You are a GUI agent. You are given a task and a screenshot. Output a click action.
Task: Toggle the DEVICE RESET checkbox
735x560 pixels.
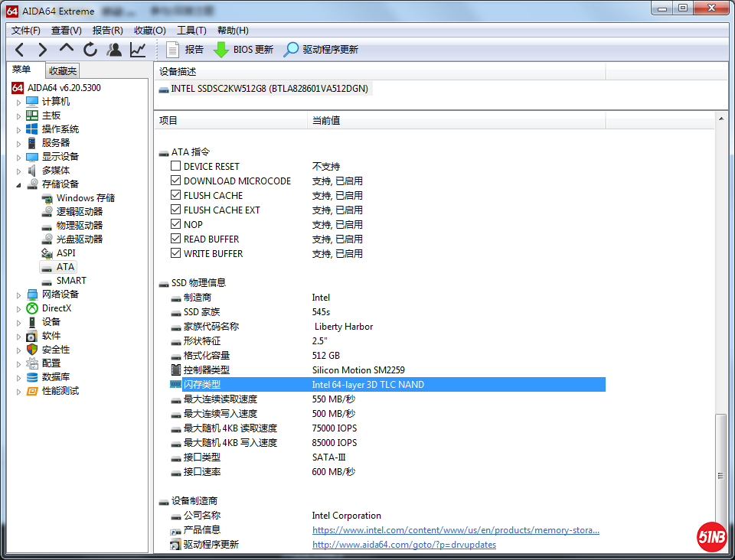tap(176, 166)
